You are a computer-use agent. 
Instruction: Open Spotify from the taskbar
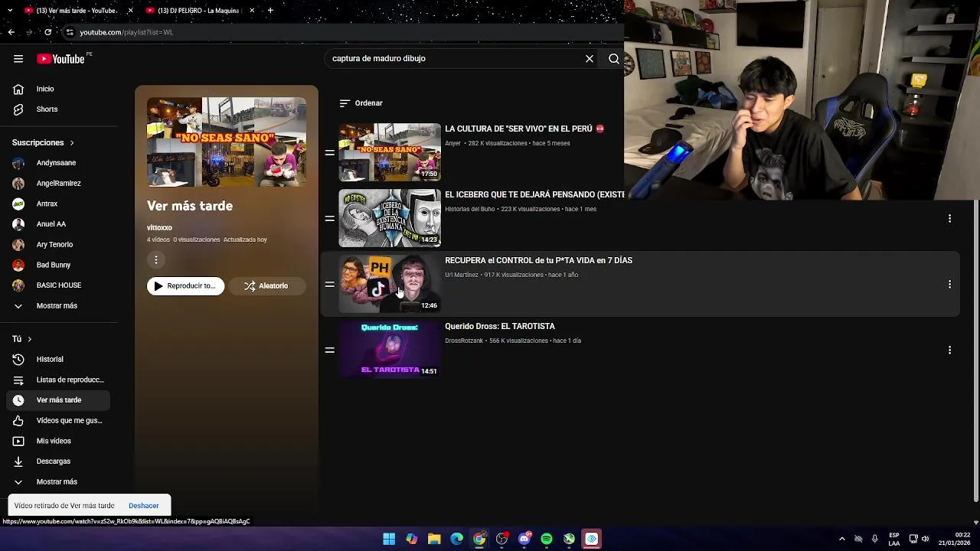tap(547, 540)
